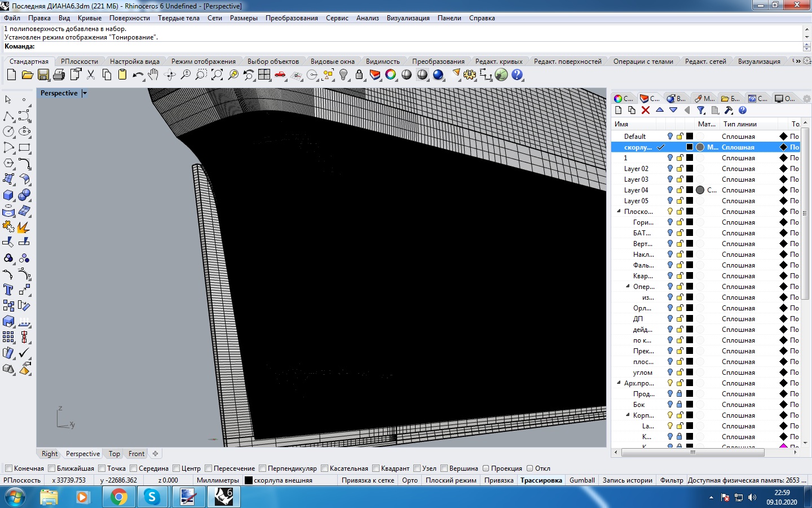Change the color swatch of Default layer
The image size is (812, 508).
[689, 137]
